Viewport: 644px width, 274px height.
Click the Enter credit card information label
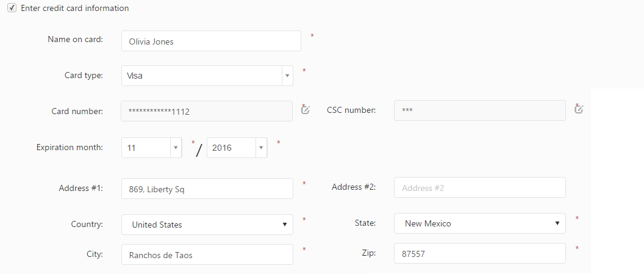(x=75, y=9)
